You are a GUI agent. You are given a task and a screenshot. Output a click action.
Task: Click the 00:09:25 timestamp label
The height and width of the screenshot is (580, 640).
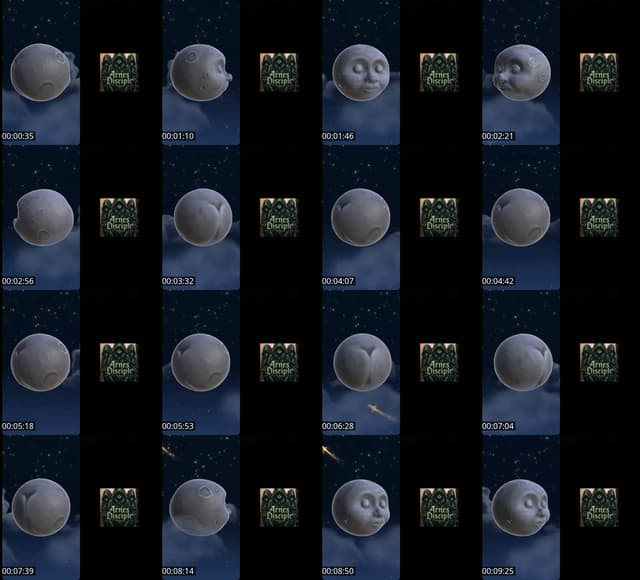pyautogui.click(x=498, y=571)
